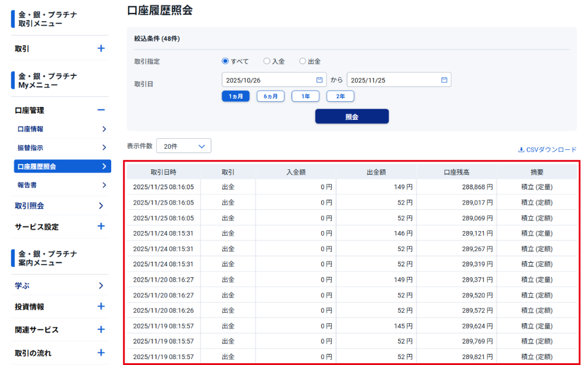Expand 関連サービス with plus icon

(101, 330)
